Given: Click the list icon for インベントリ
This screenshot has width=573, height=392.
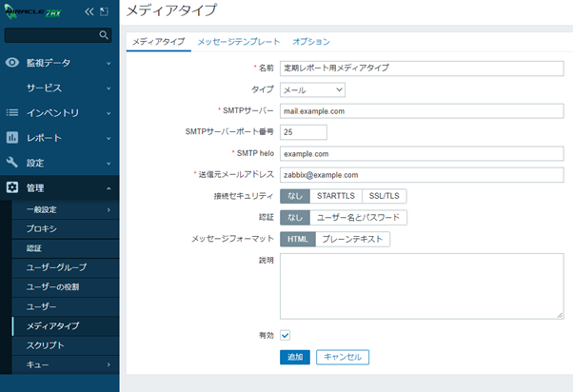Looking at the screenshot, I should point(12,112).
